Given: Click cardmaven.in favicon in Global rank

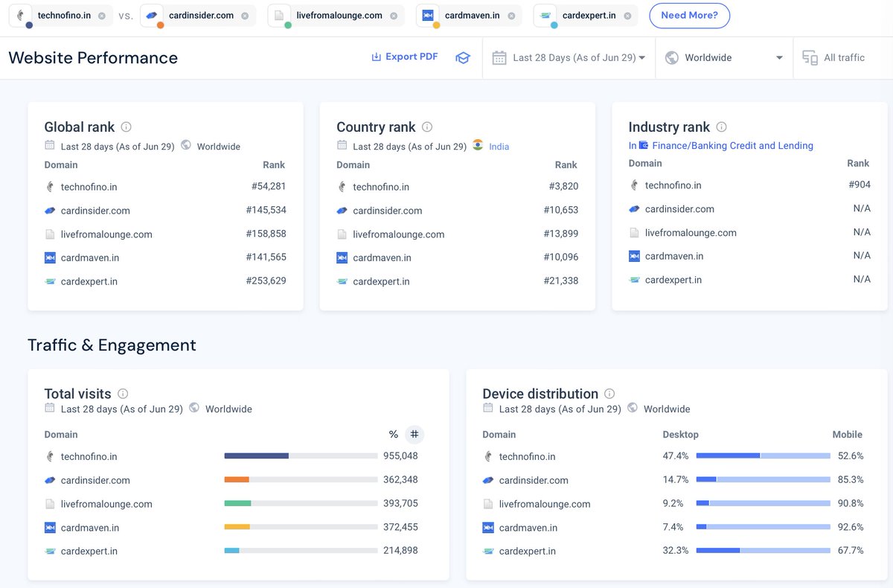Looking at the screenshot, I should 50,258.
